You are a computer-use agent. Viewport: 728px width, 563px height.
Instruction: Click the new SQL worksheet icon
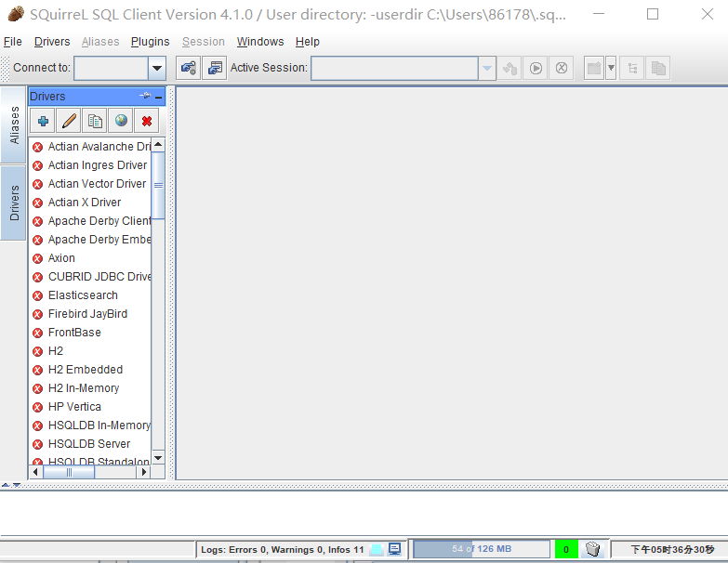[x=594, y=68]
